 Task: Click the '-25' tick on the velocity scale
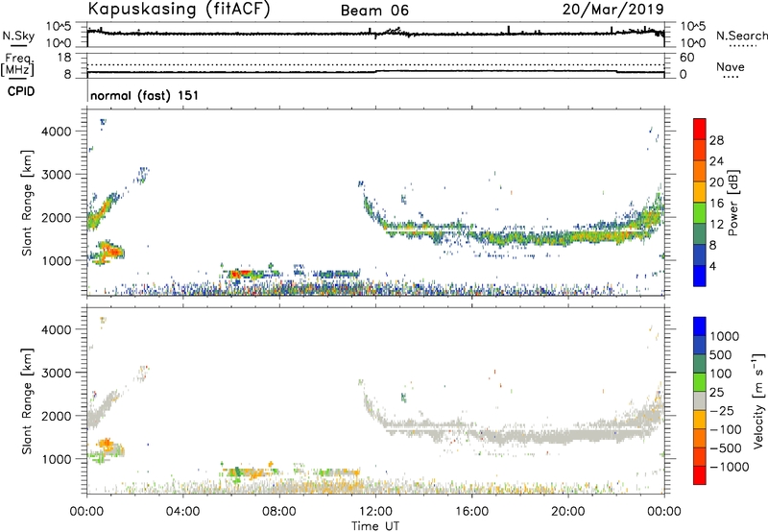pyautogui.click(x=722, y=410)
